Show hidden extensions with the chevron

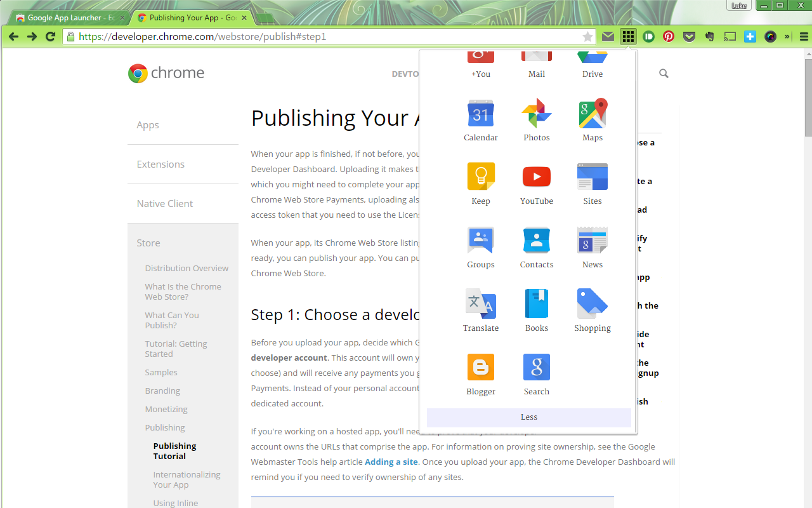788,36
